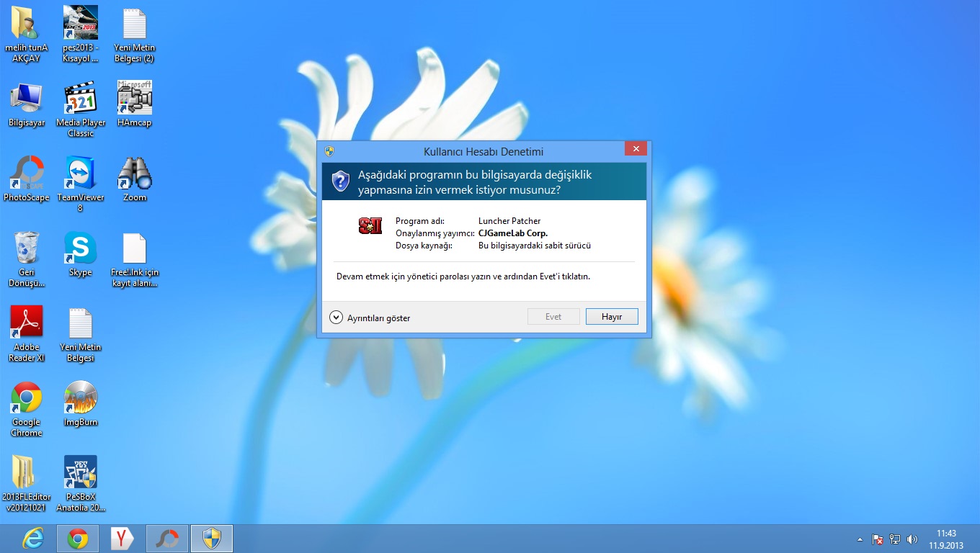Image resolution: width=980 pixels, height=553 pixels.
Task: Click the volume speaker tray icon
Action: point(912,539)
